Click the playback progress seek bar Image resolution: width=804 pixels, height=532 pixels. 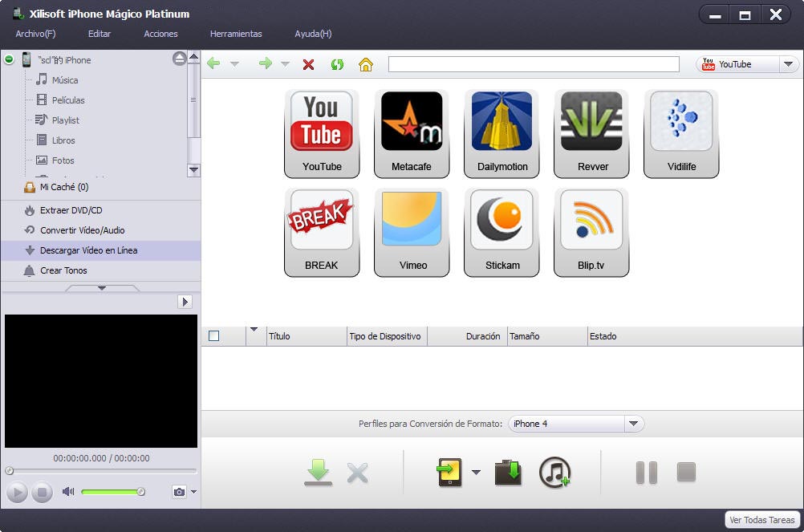[x=101, y=470]
